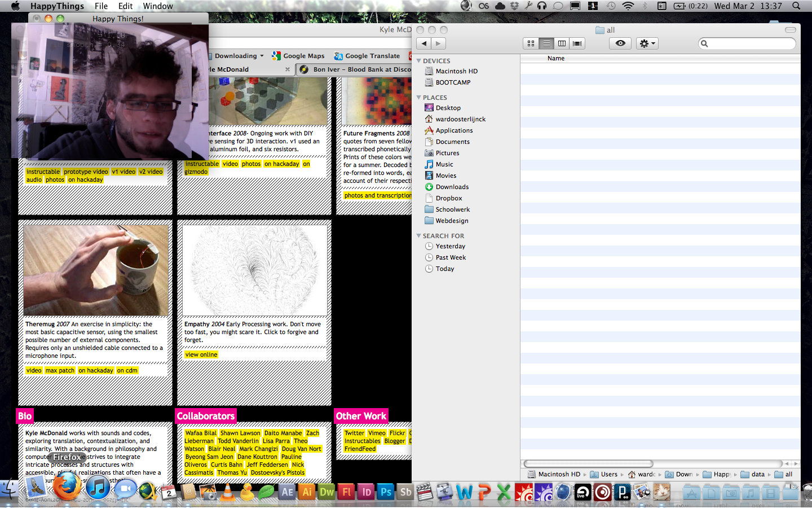Open Photoshop from the dock
The width and height of the screenshot is (812, 508).
point(386,492)
